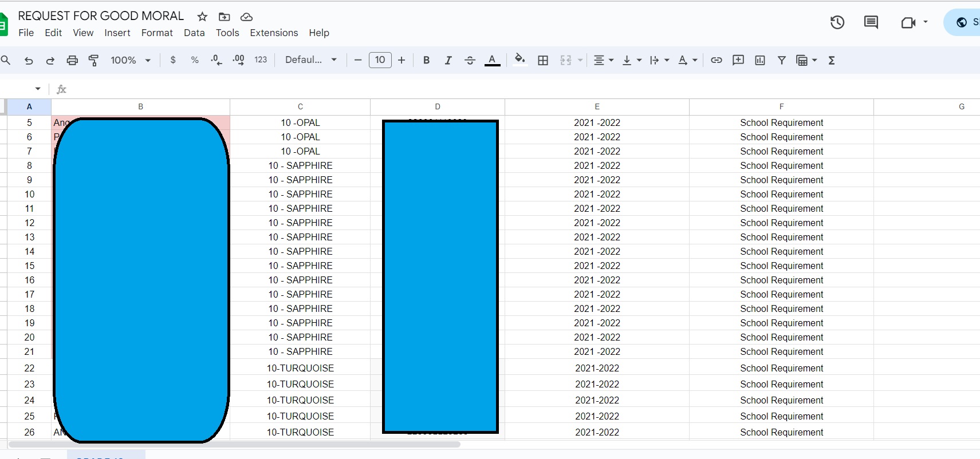Open horizontal align dropdown

click(x=604, y=60)
